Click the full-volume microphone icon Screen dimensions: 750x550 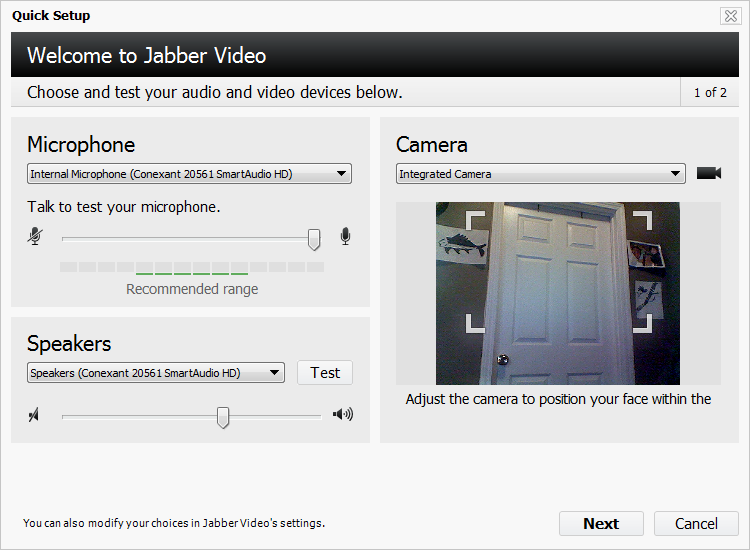point(345,236)
